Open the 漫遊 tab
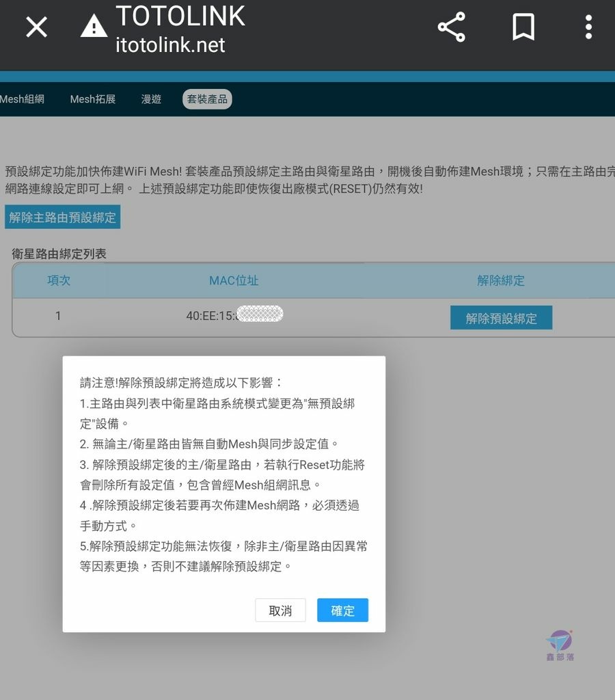Screen dimensions: 615x700 151,99
